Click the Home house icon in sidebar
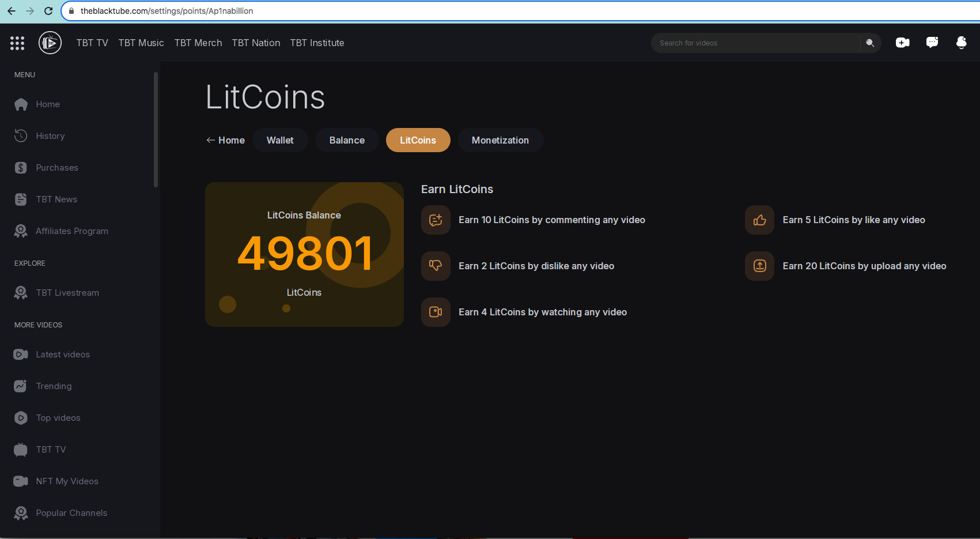The image size is (980, 539). point(21,104)
